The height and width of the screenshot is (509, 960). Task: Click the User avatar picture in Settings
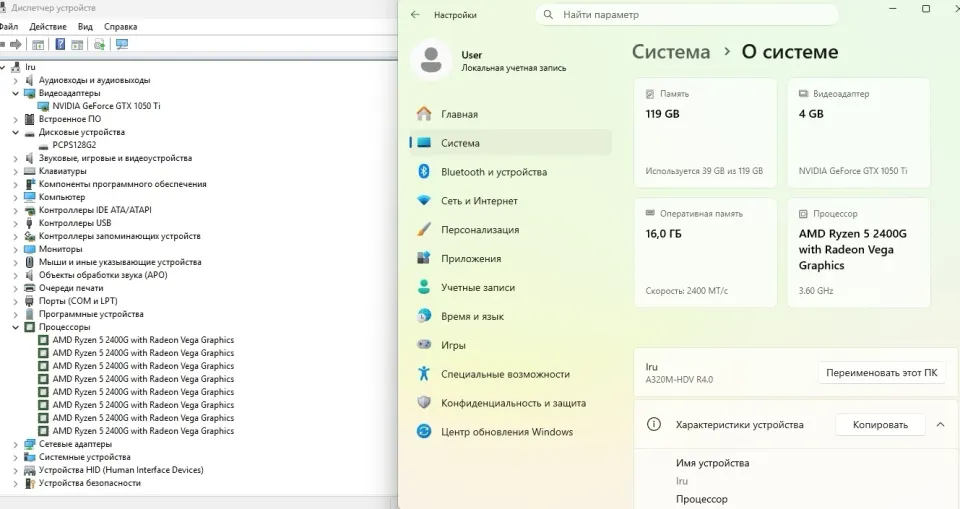click(x=431, y=60)
